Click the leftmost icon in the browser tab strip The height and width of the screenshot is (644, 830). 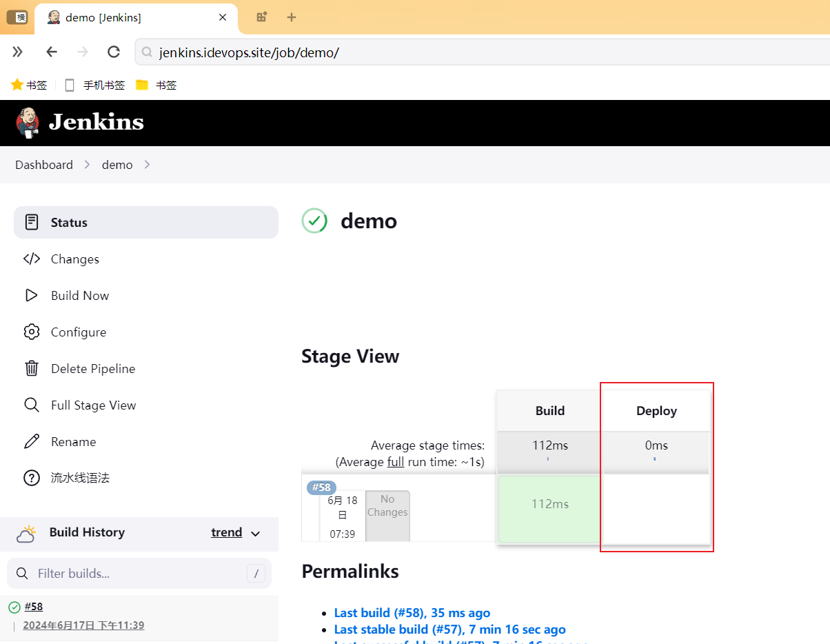[x=17, y=17]
